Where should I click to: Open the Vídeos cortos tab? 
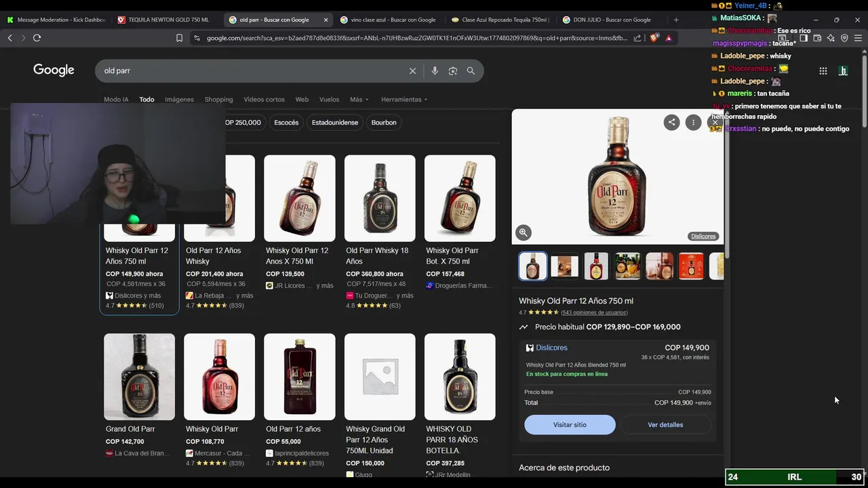click(x=264, y=100)
